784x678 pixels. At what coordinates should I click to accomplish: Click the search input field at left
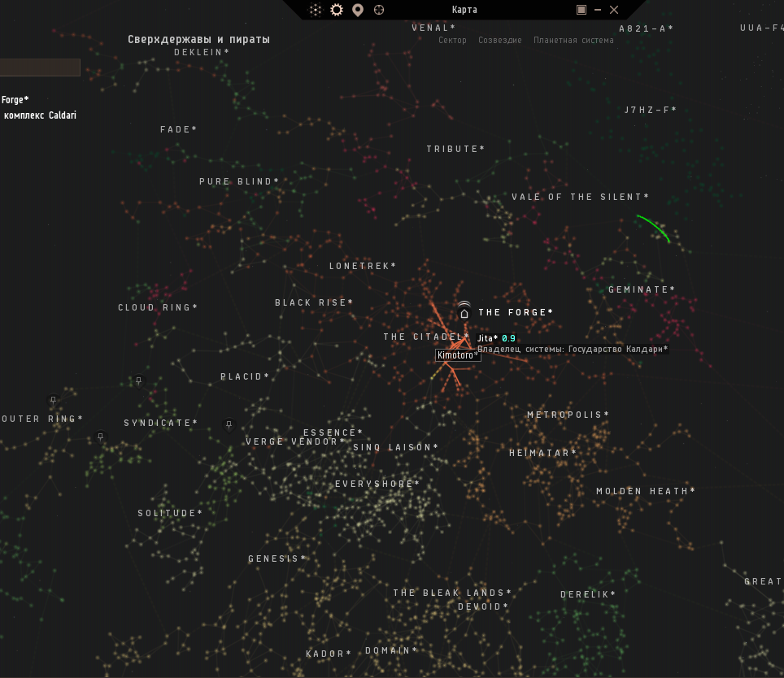click(40, 67)
